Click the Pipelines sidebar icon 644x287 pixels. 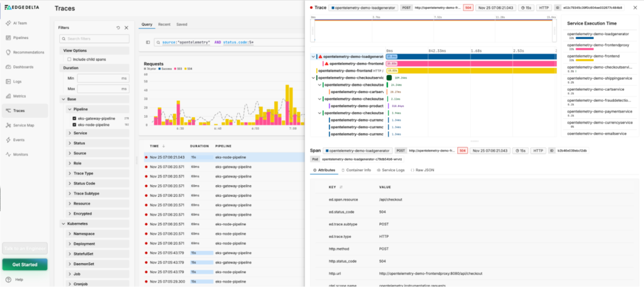8,38
